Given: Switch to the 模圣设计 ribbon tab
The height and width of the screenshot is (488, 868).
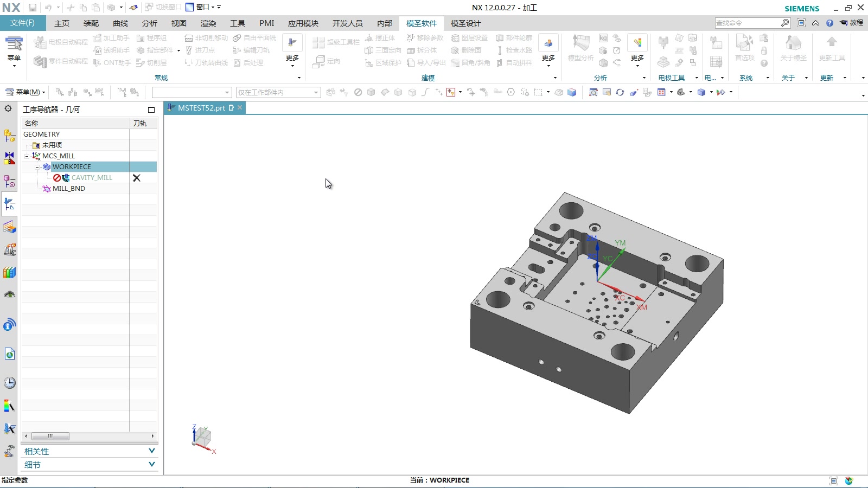Looking at the screenshot, I should 466,23.
